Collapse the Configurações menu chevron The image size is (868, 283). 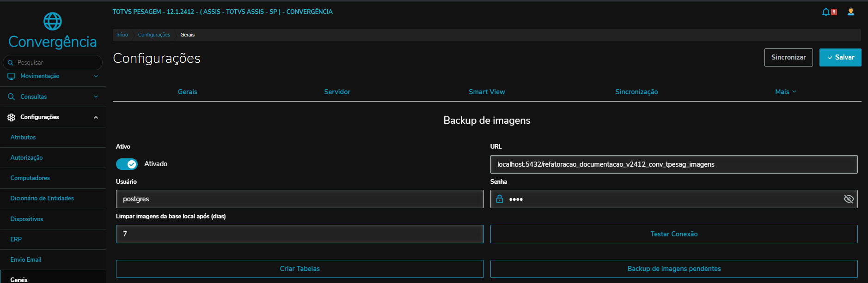point(96,117)
